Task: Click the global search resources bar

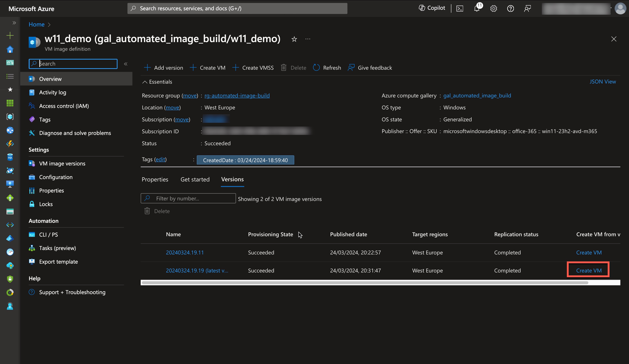Action: tap(237, 8)
